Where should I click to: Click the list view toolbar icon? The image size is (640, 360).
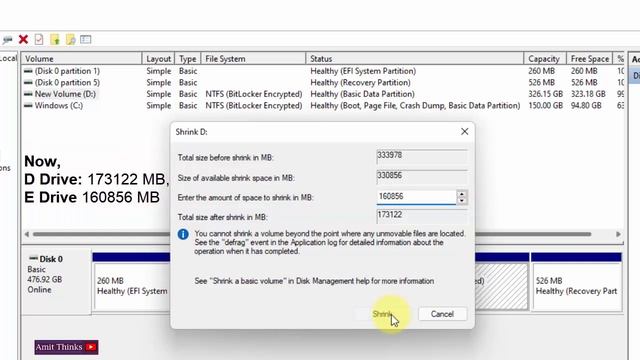click(86, 40)
